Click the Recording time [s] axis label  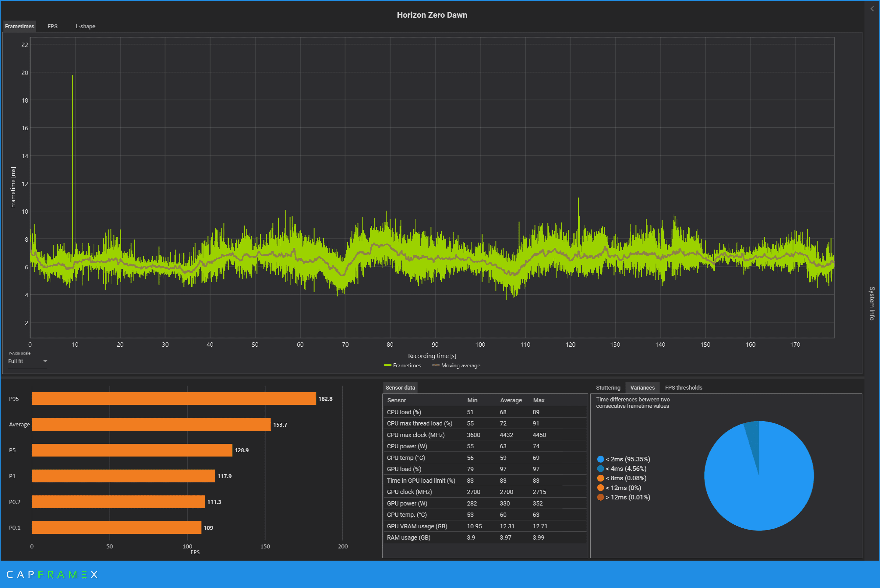tap(432, 356)
